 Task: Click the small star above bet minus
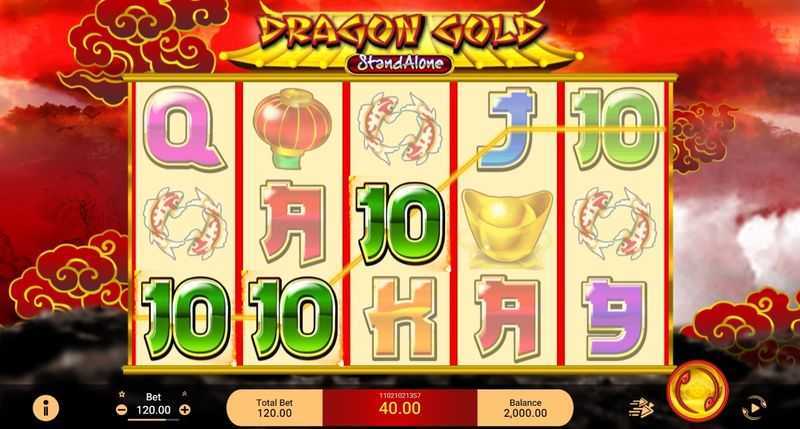[121, 394]
